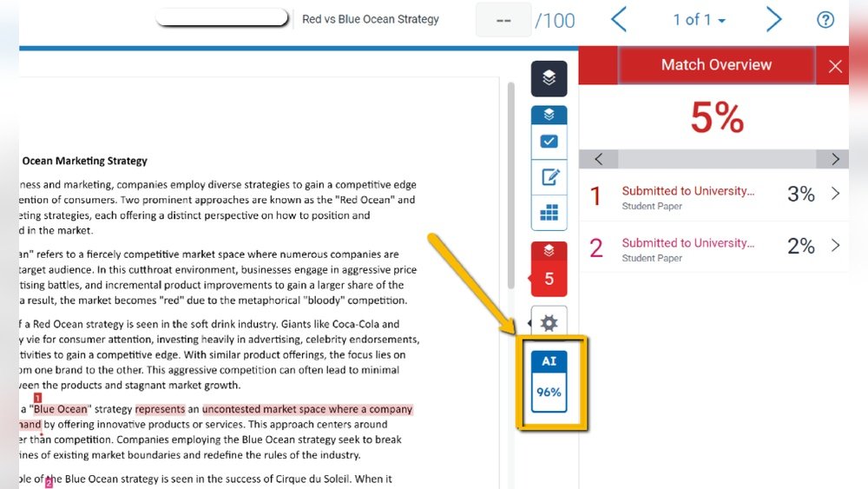Click the grade score input field
Viewport: 868px width, 489px height.
click(503, 20)
